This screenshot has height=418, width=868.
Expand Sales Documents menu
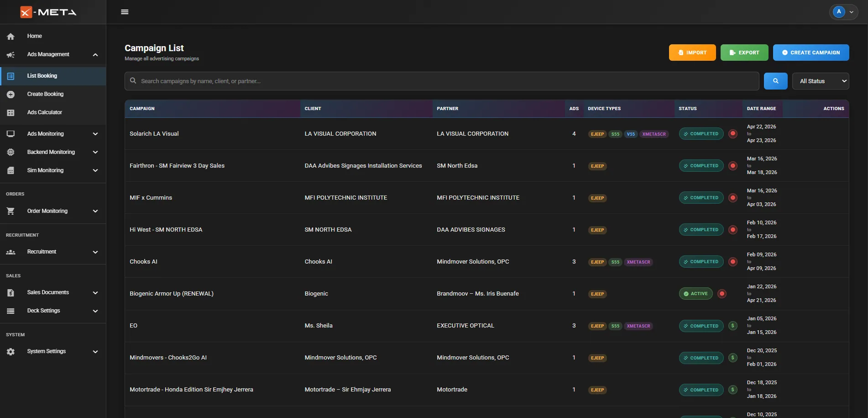pyautogui.click(x=53, y=292)
